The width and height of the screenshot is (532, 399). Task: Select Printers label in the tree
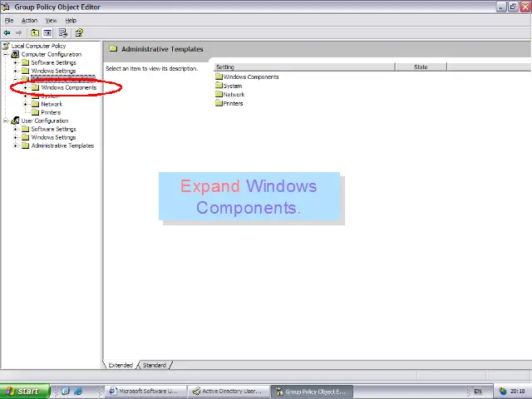tap(51, 112)
